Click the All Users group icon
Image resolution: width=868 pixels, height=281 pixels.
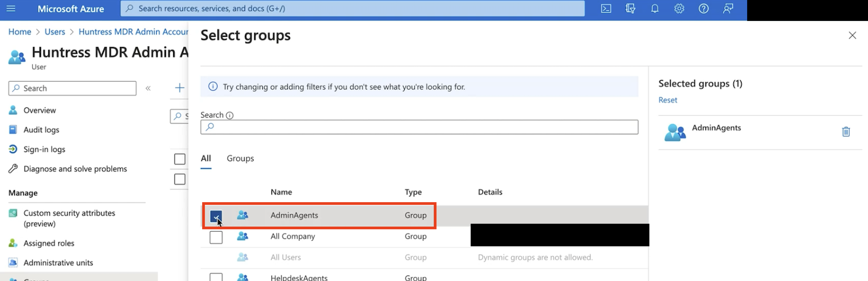coord(242,257)
